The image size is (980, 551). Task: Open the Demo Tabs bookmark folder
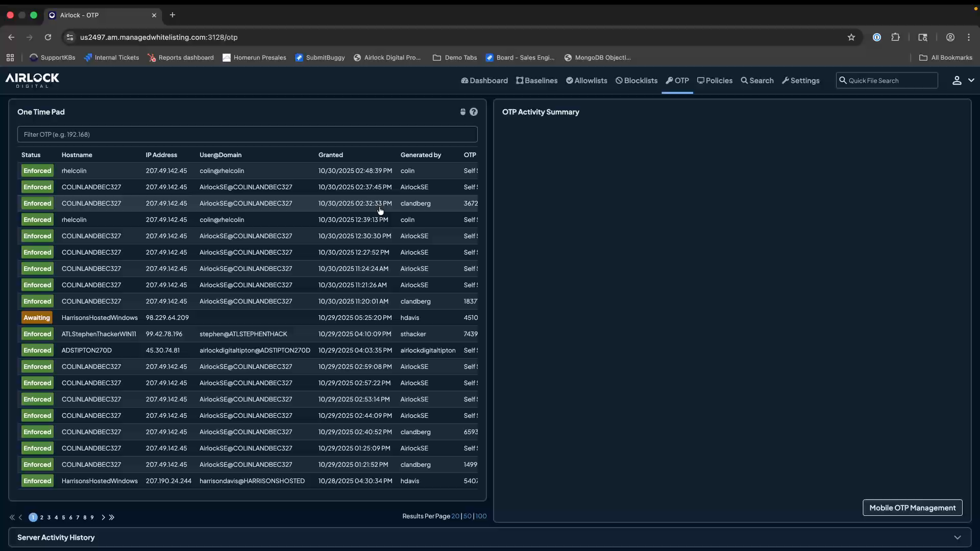point(455,58)
